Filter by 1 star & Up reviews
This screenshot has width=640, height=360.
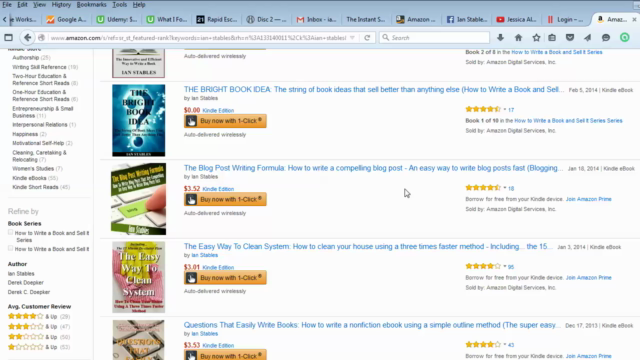(x=39, y=347)
